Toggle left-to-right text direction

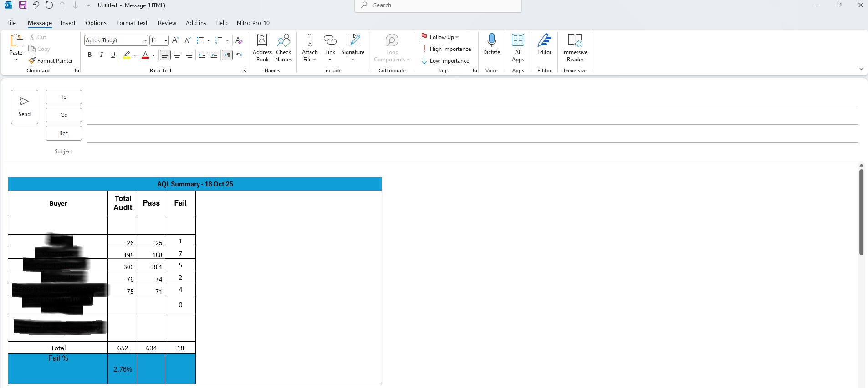227,55
